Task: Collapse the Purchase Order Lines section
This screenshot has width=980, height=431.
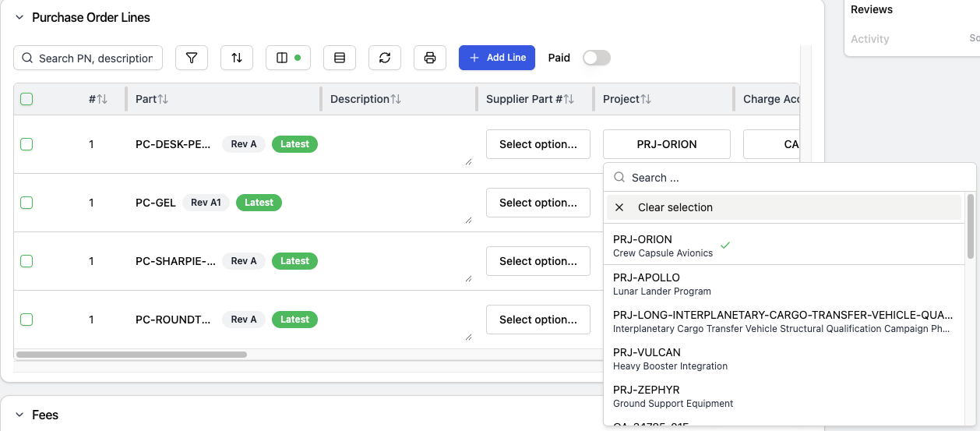Action: click(19, 17)
